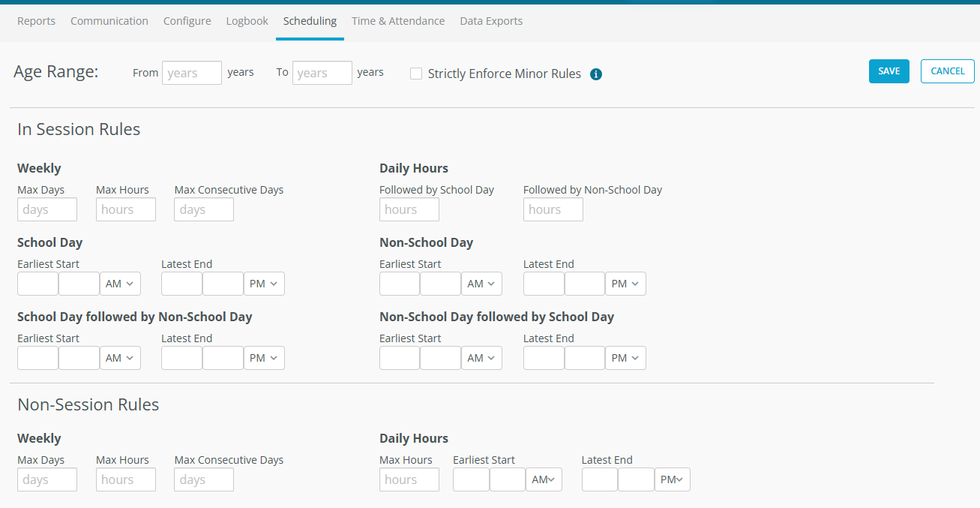The height and width of the screenshot is (508, 980).
Task: Expand Non-School Day Latest End PM dropdown
Action: coord(625,284)
